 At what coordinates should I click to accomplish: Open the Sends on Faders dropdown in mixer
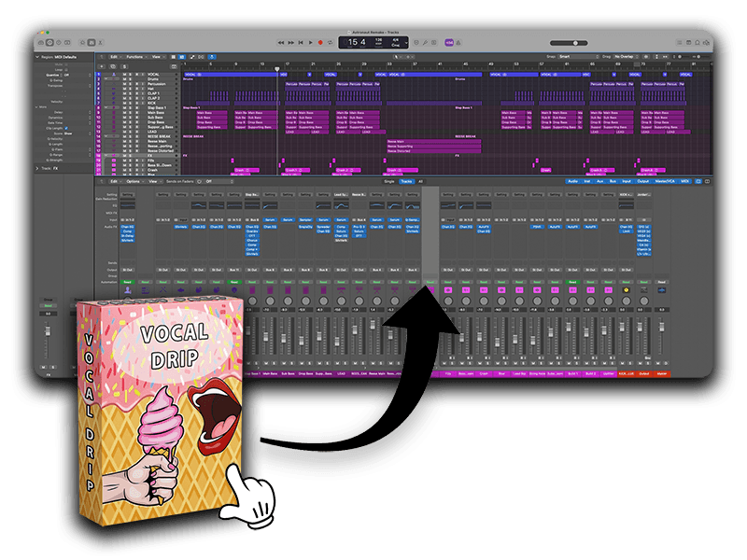(x=218, y=181)
